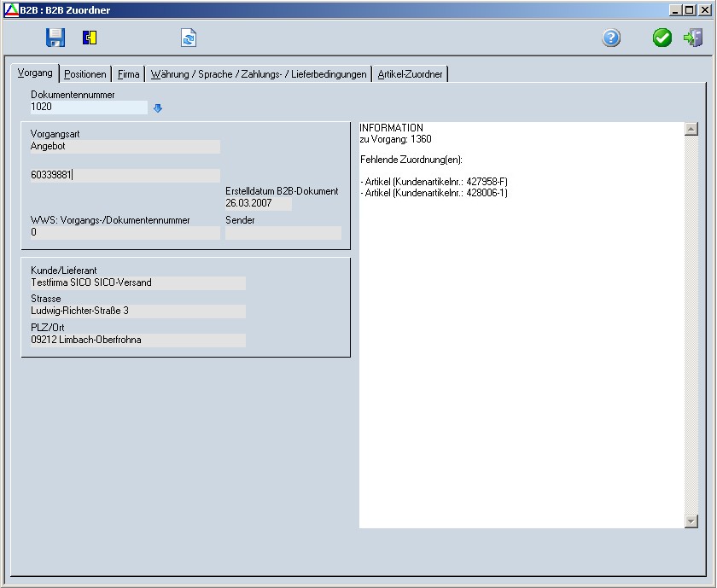Go to the Artikel-Zuordner tab
The image size is (717, 588).
click(411, 74)
